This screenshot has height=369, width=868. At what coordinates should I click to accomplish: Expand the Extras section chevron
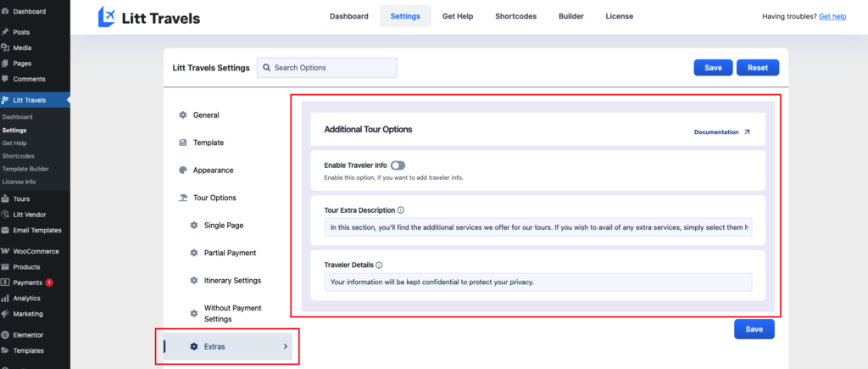[285, 346]
